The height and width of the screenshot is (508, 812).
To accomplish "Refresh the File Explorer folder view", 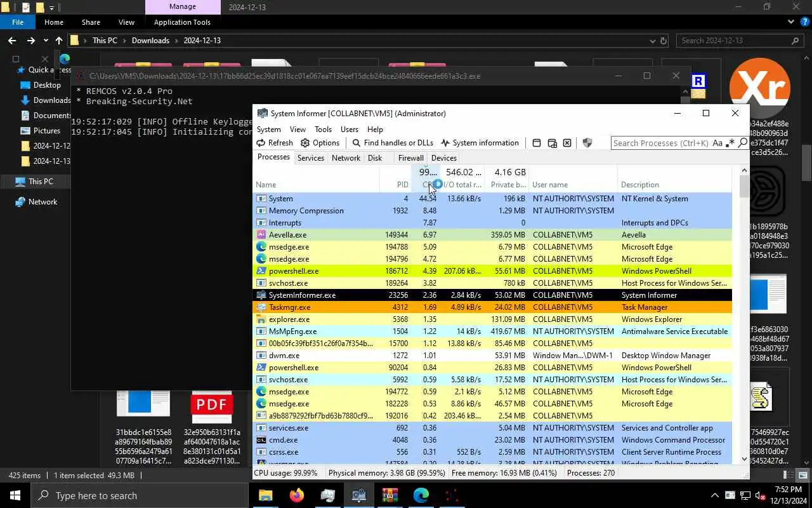I will point(664,41).
